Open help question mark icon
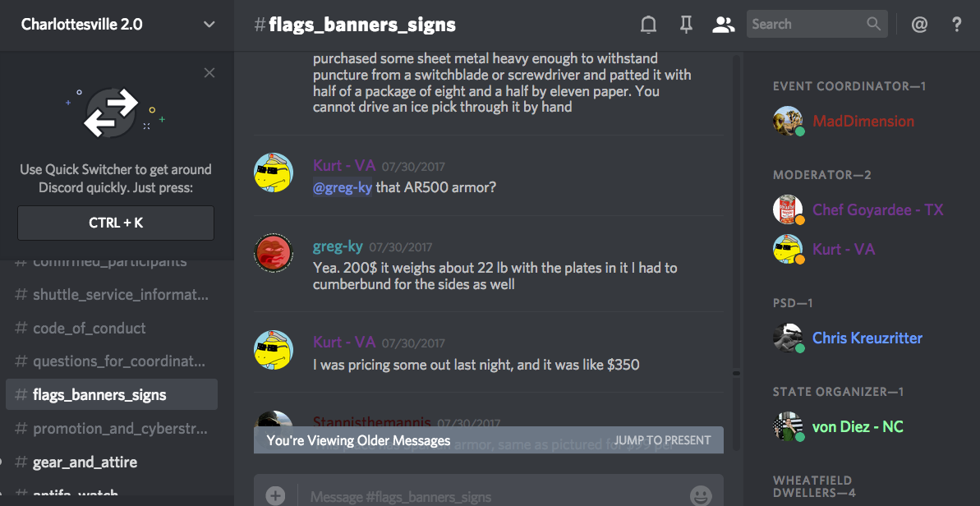This screenshot has width=980, height=506. pyautogui.click(x=956, y=25)
